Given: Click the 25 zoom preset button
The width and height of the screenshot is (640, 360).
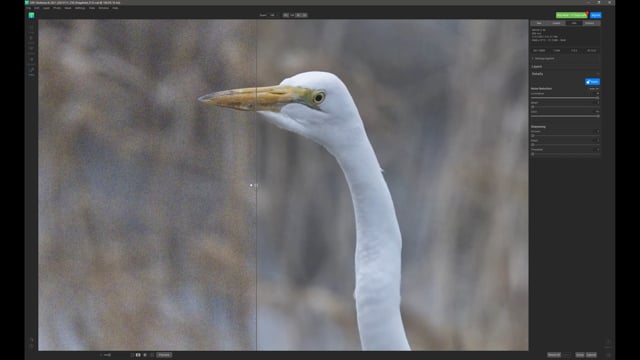Looking at the screenshot, I should tap(304, 15).
